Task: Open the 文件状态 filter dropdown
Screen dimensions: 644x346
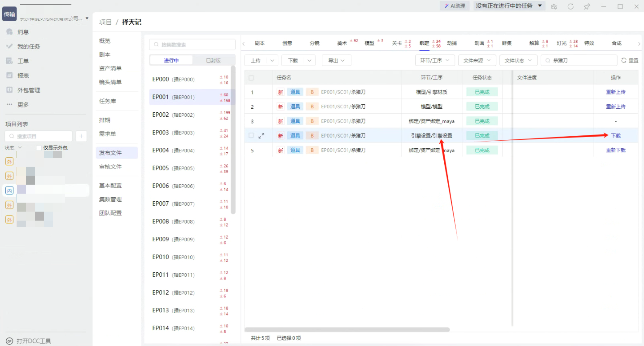Action: pyautogui.click(x=518, y=60)
